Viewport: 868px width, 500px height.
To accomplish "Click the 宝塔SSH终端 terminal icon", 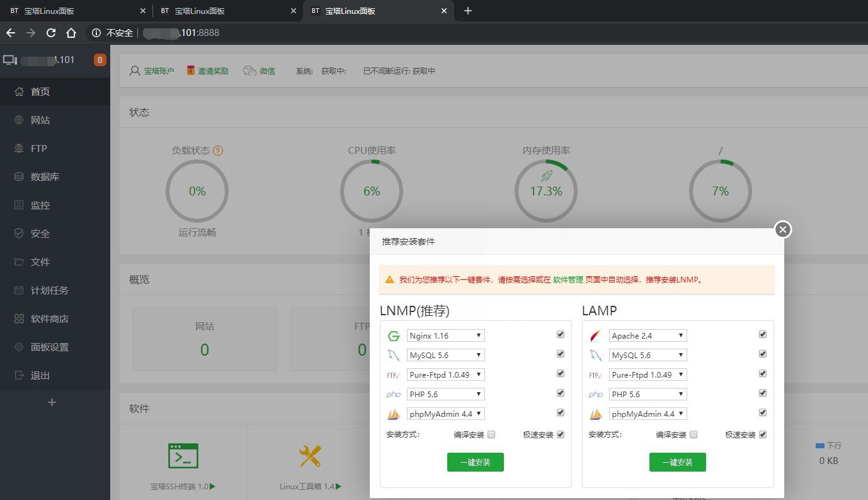I will click(x=183, y=455).
